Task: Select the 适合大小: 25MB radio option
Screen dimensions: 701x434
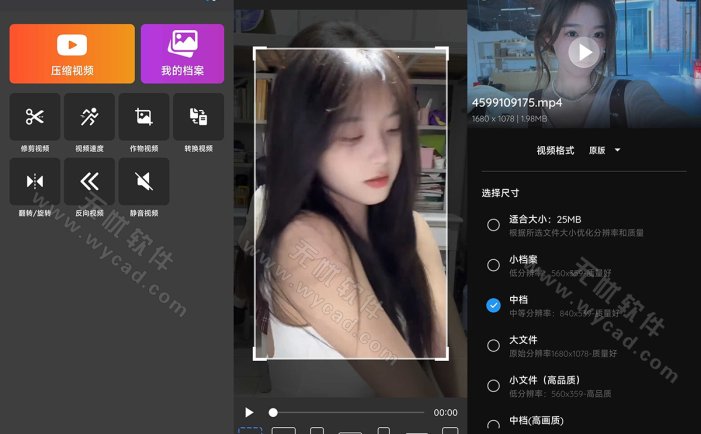Action: coord(494,225)
